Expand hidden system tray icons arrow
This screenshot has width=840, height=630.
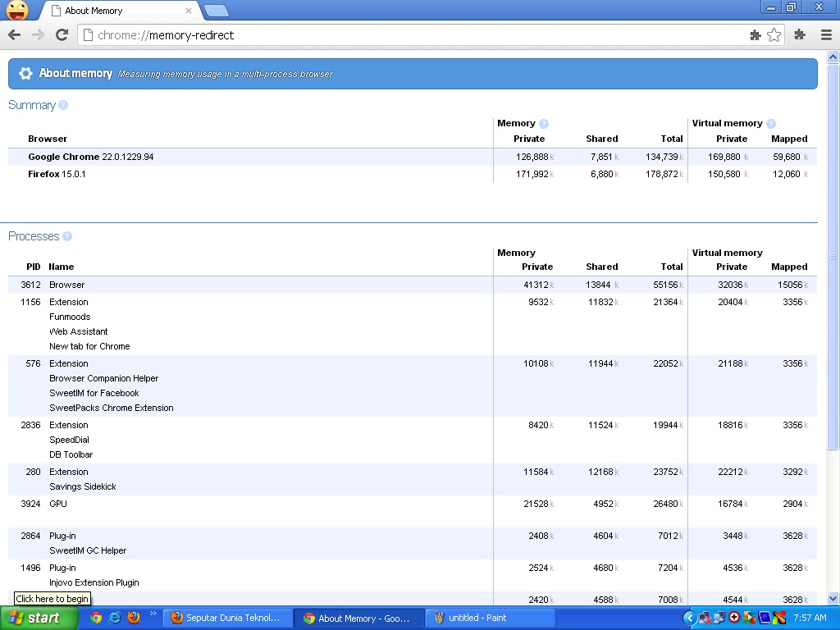click(x=690, y=619)
